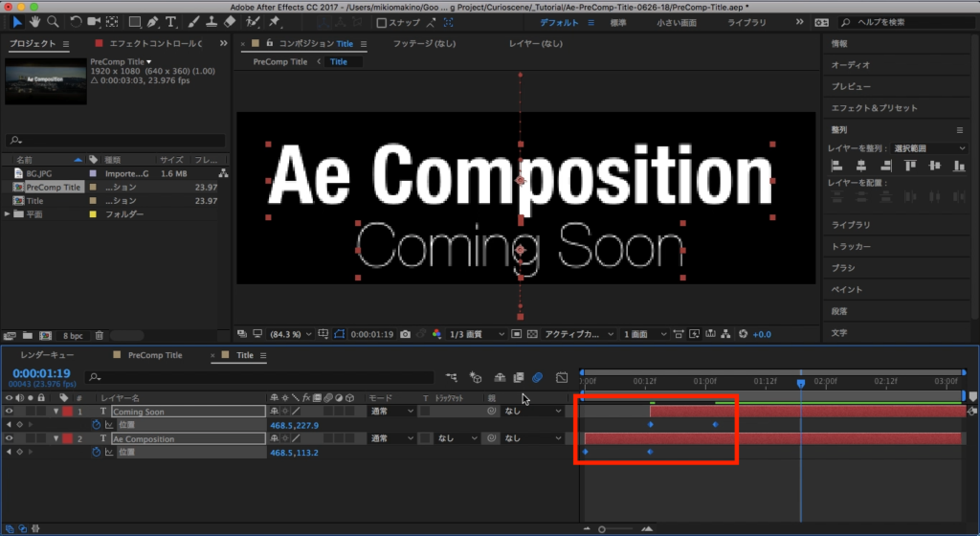The width and height of the screenshot is (980, 536).
Task: Open parent dropdown for Ae Composition layer
Action: (533, 438)
